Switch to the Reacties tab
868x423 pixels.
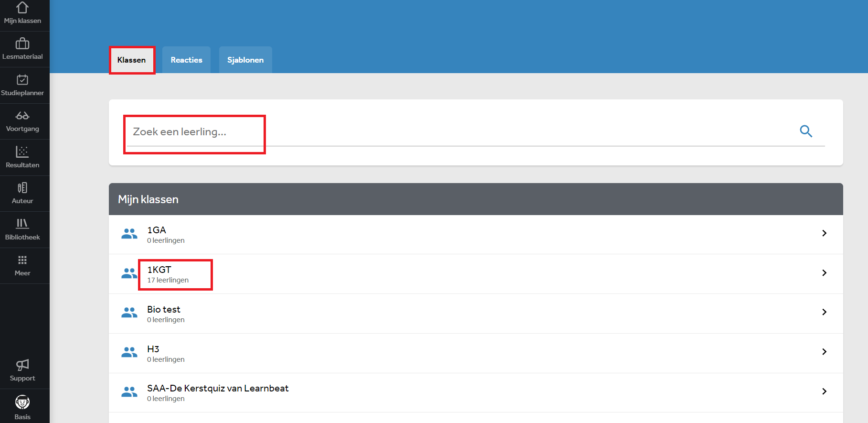pos(186,60)
